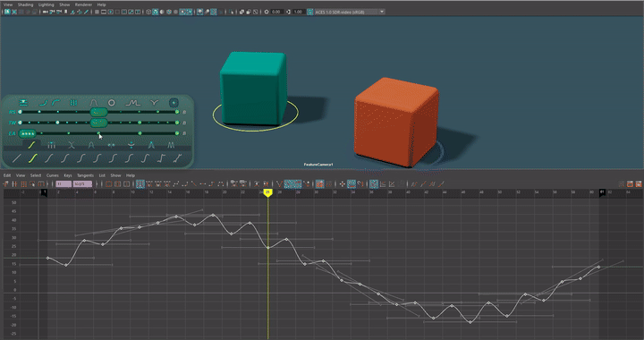Click the Frame All icon in Graph Editor toolbar
This screenshot has height=340, width=644.
108,184
